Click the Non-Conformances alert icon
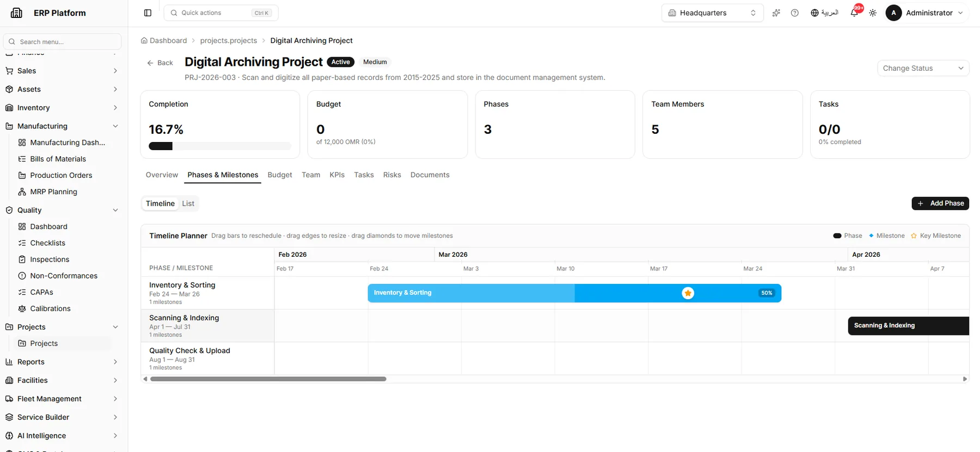980x452 pixels. (x=22, y=276)
